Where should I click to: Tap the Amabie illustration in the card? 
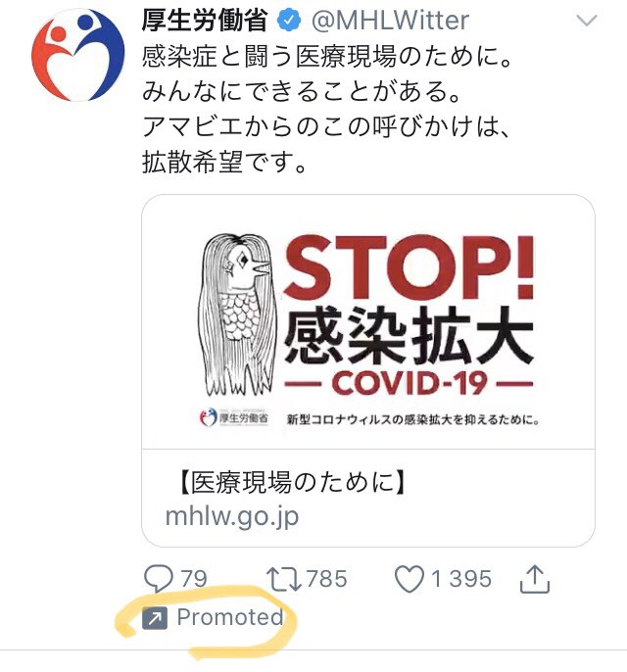pos(235,315)
